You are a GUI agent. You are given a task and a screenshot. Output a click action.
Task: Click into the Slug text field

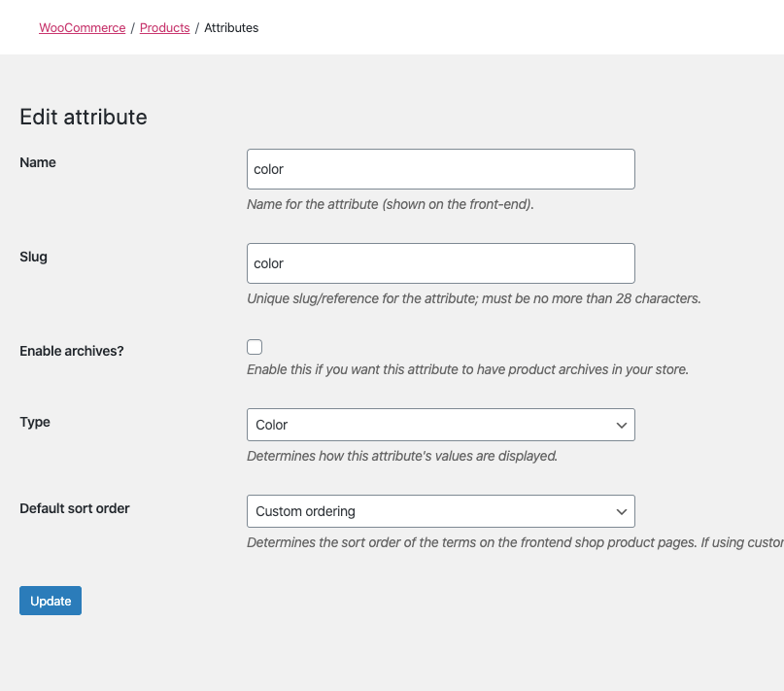coord(440,263)
